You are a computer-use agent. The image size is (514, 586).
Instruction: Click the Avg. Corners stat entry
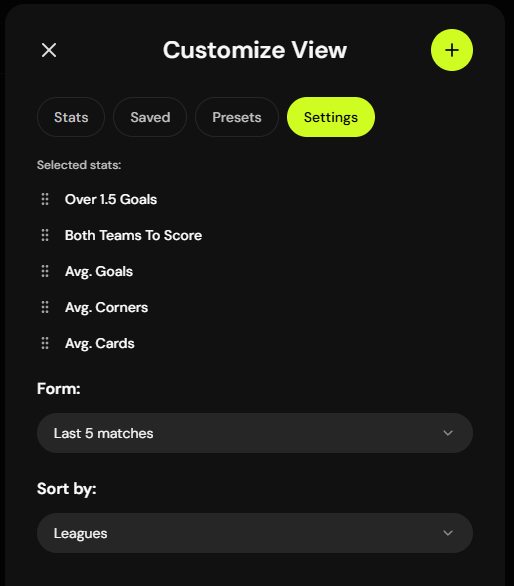(107, 308)
